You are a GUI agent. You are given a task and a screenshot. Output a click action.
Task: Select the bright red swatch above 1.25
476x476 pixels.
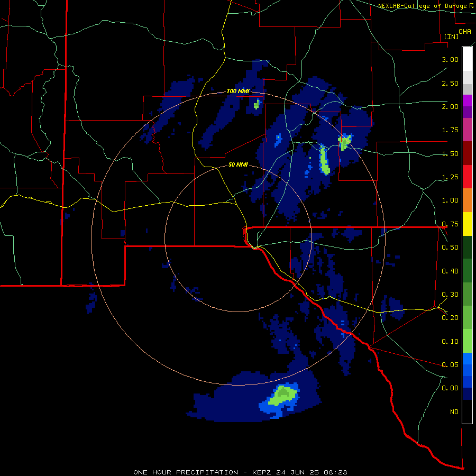coord(467,177)
